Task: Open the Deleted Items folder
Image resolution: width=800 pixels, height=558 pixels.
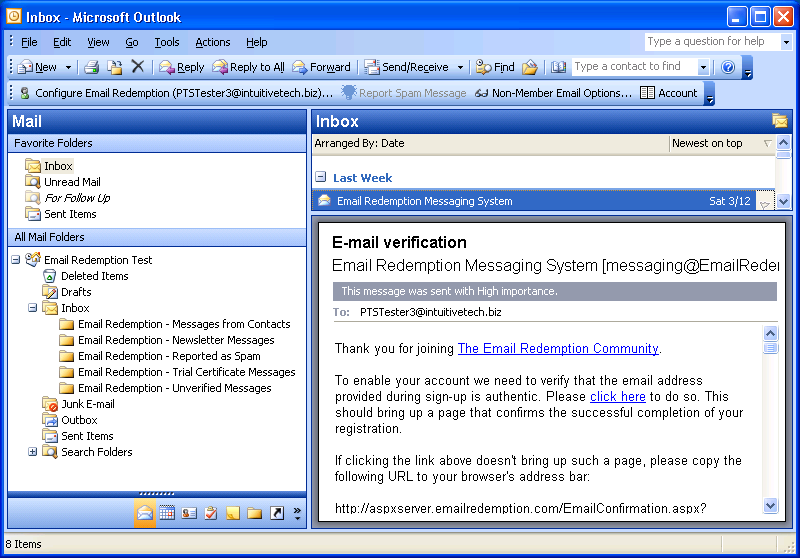Action: click(x=94, y=276)
